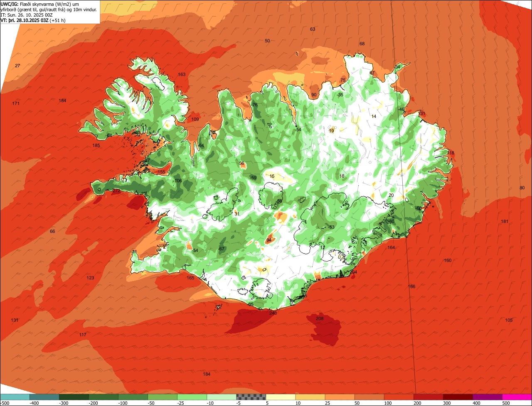This screenshot has height=406, width=532.
Task: Select the checkered legend swatch between -5 and 5
Action: coord(251,397)
